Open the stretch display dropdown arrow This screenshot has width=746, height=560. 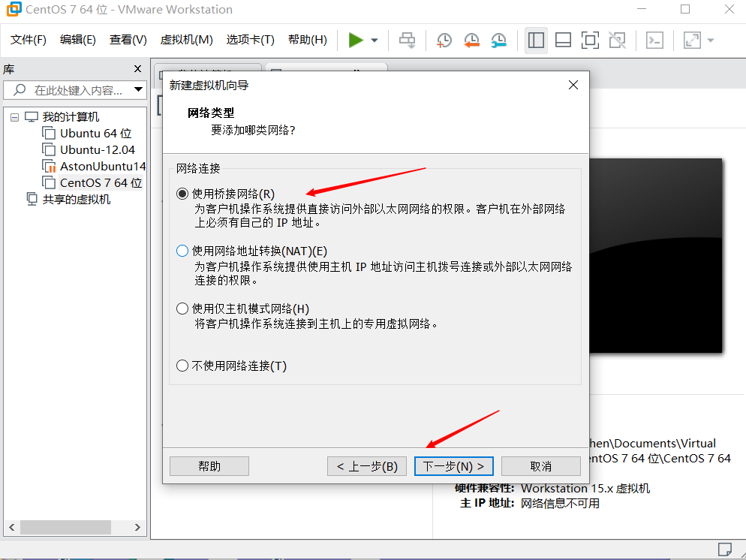pos(711,41)
